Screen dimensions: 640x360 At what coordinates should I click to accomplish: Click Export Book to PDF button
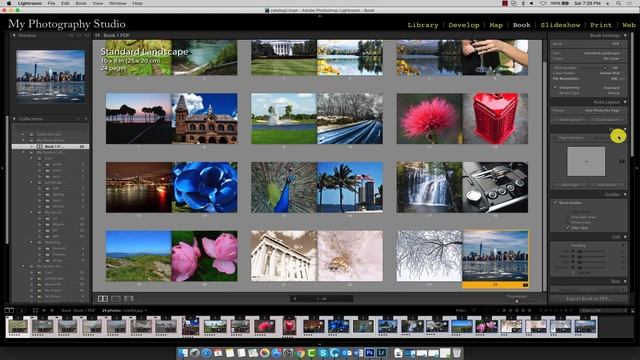tap(588, 299)
